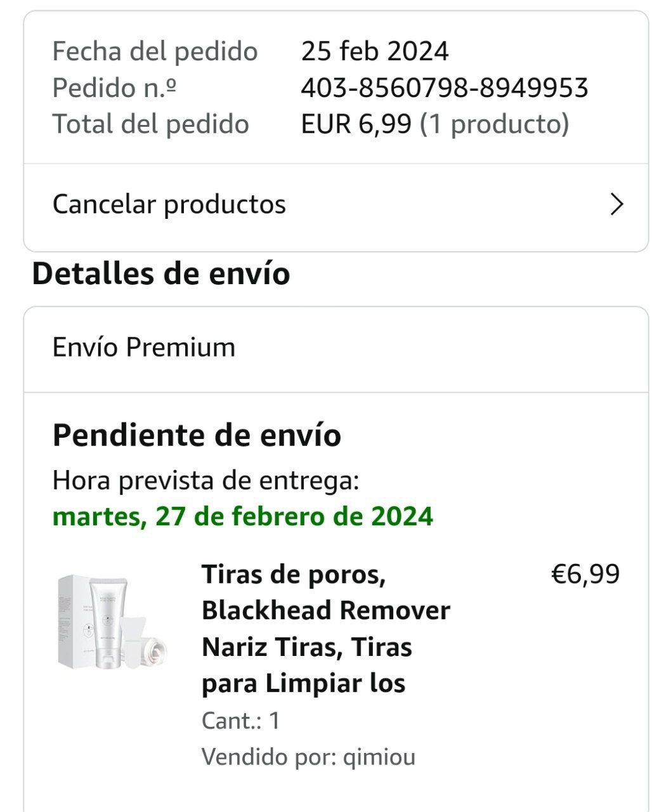Click the €6,99 item price
Viewport: 671px width, 812px height.
[585, 574]
